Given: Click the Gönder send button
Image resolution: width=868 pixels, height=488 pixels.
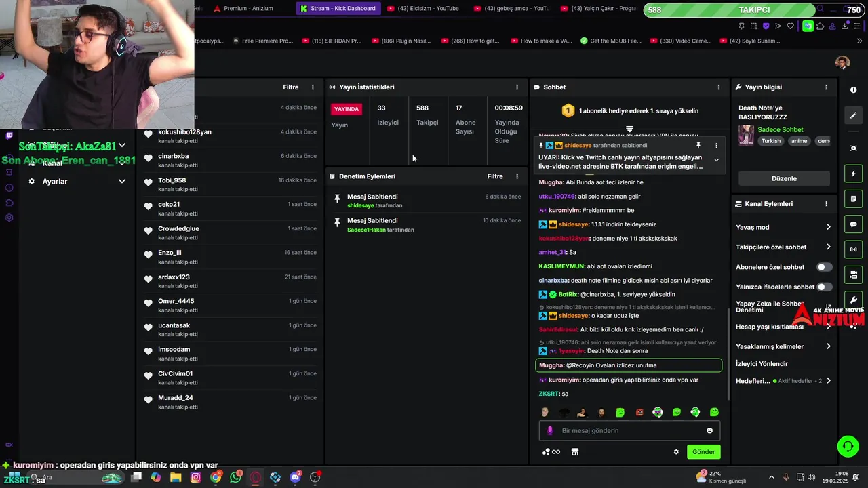Looking at the screenshot, I should (703, 452).
